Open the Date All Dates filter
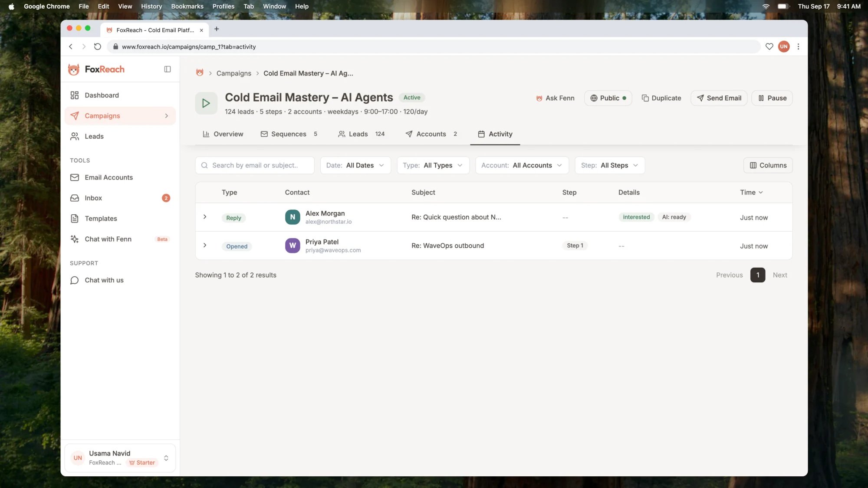Screen dimensions: 868x488 click(x=355, y=165)
